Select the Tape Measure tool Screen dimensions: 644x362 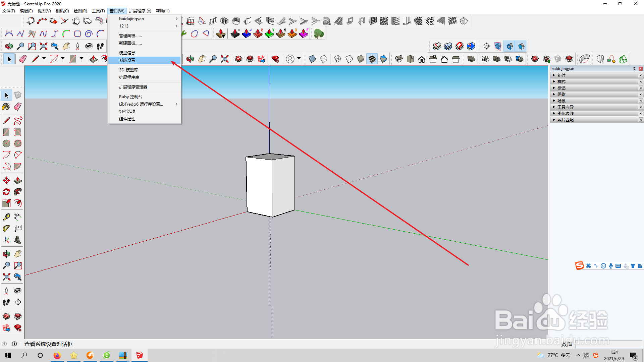coord(6,217)
